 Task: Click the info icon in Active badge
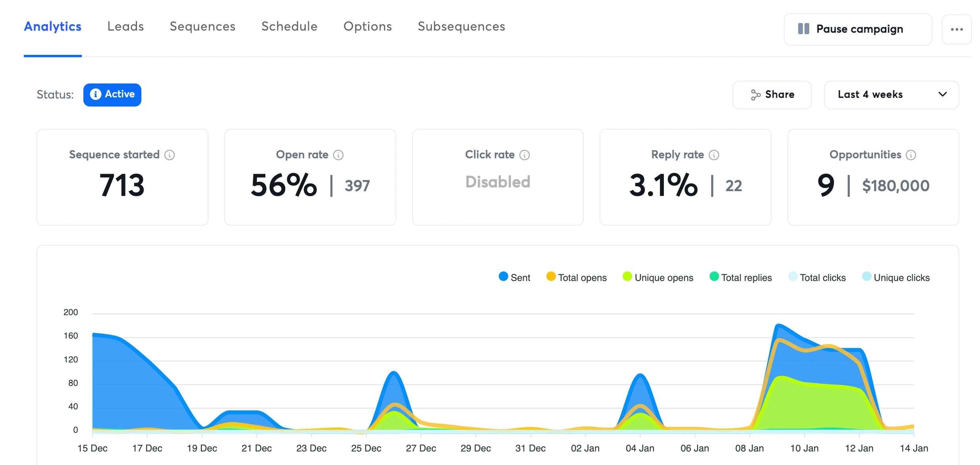[95, 94]
